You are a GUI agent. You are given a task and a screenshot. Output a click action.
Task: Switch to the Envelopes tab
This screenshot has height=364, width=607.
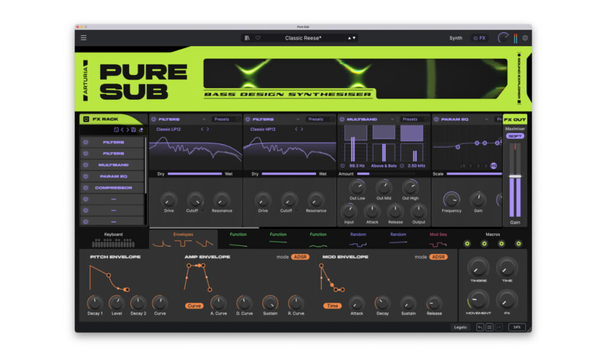click(183, 240)
